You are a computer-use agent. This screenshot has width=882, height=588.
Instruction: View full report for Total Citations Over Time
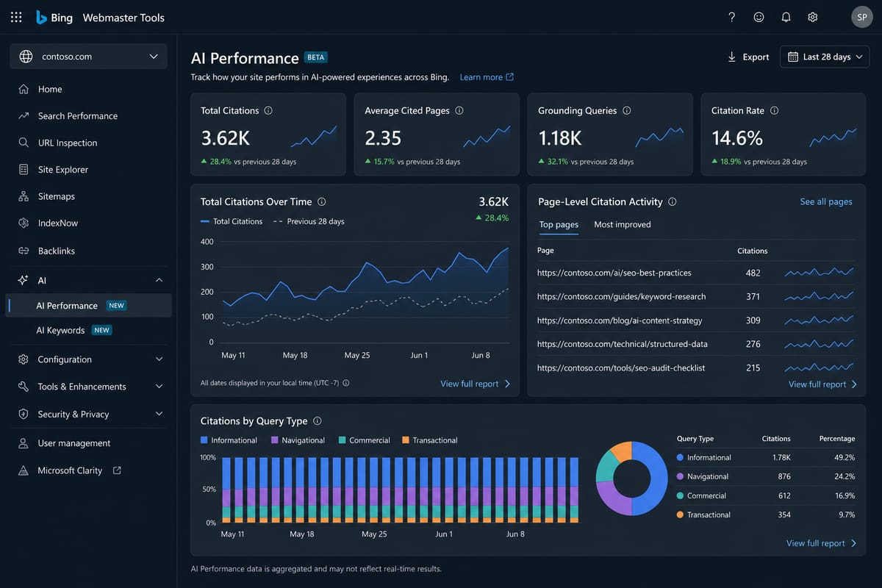[x=476, y=384]
